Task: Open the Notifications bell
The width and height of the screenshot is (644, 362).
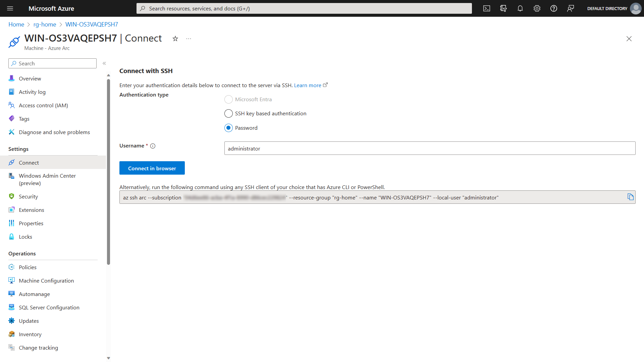Action: point(520,8)
